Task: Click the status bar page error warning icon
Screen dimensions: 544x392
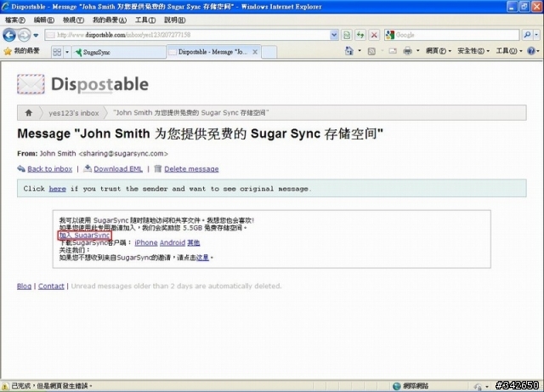Action: [x=5, y=386]
